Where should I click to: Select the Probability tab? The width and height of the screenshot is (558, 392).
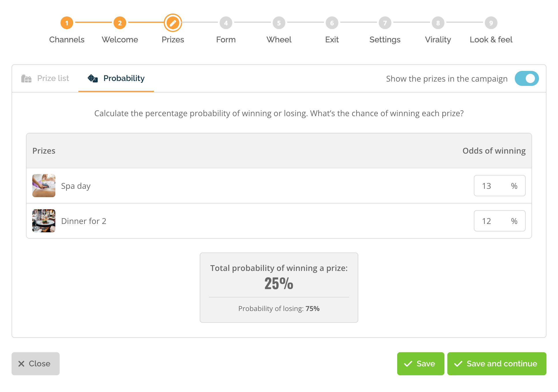coord(116,78)
